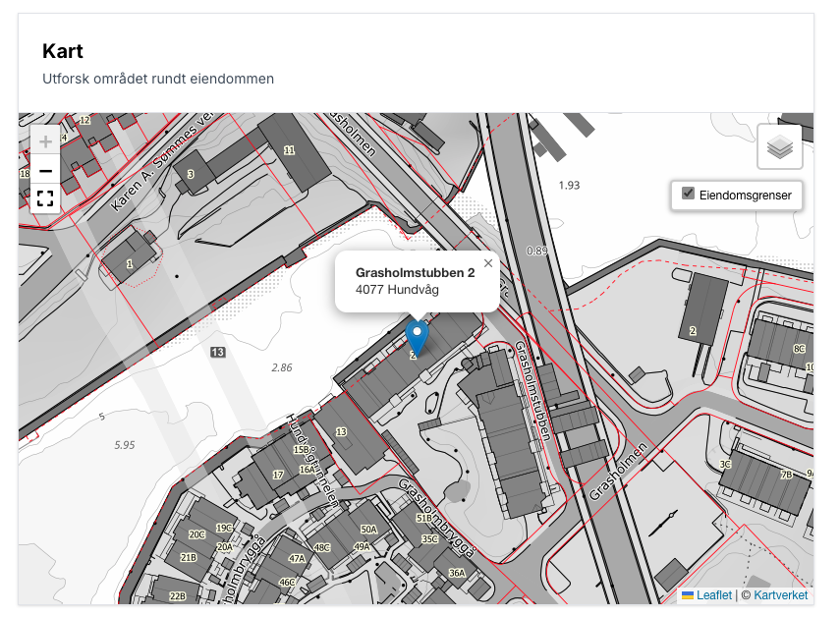Open the Leaflet attribution link
The height and width of the screenshot is (617, 840).
[714, 595]
